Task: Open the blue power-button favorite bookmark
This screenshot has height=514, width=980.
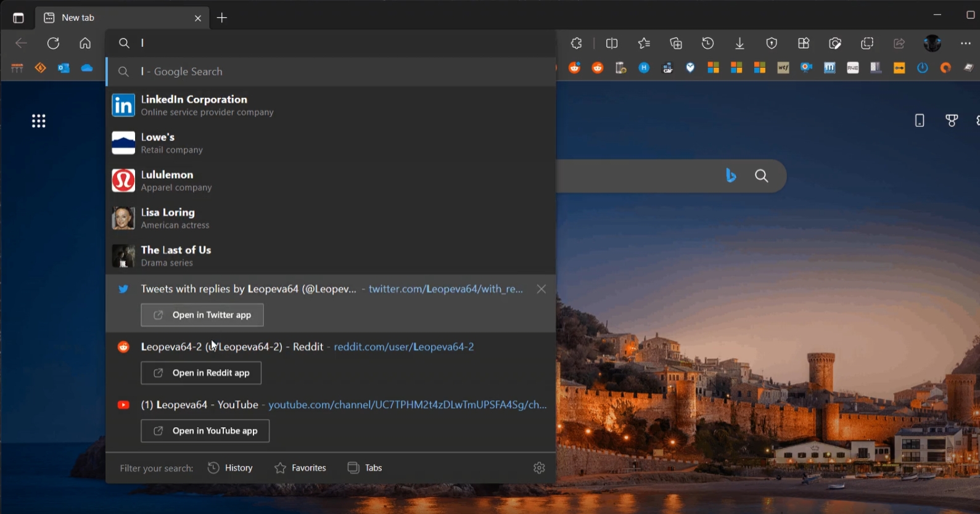Action: 923,68
